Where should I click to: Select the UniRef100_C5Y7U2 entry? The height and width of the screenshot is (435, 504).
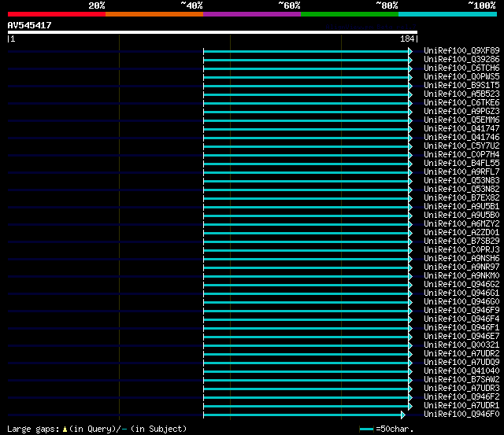pos(461,146)
